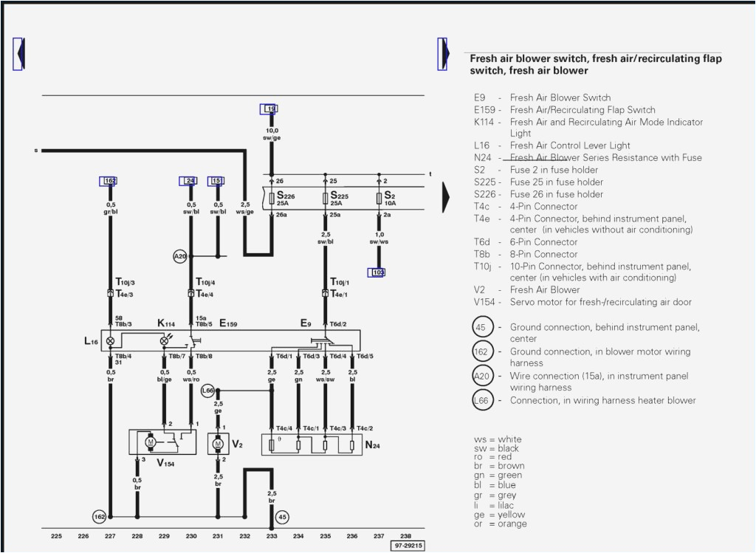Click the previous page arrow at top left

pyautogui.click(x=19, y=54)
